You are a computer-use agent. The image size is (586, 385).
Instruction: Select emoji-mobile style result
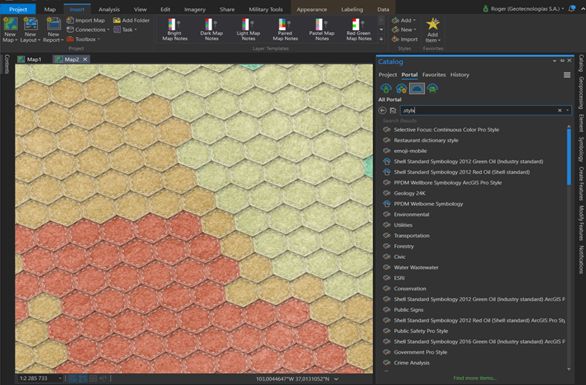coord(410,151)
